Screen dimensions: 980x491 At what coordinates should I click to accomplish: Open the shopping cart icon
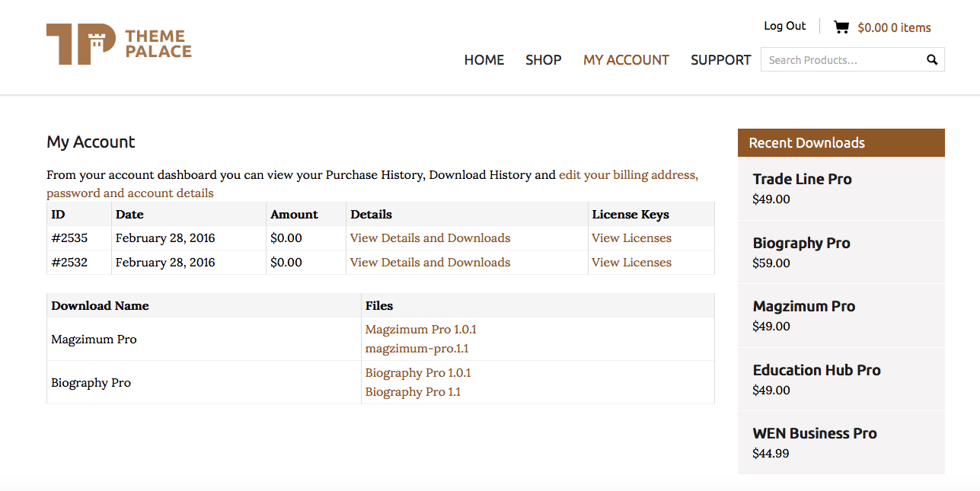click(841, 27)
